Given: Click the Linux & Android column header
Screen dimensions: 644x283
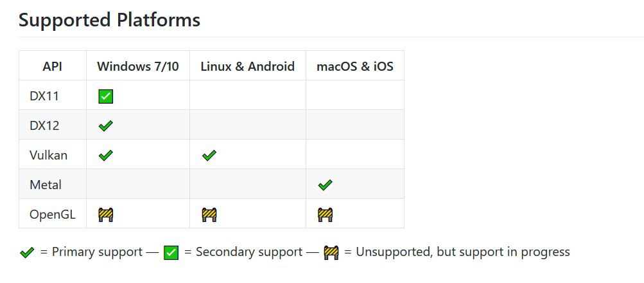Looking at the screenshot, I should coord(248,66).
